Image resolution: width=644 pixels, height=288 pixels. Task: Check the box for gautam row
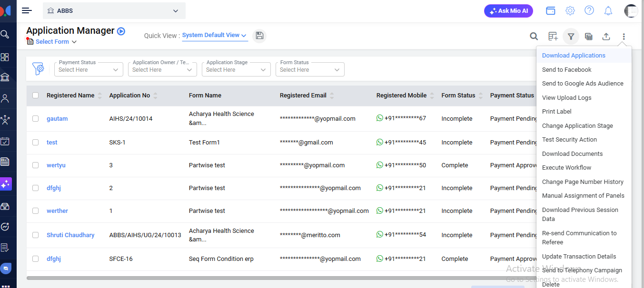[36, 119]
